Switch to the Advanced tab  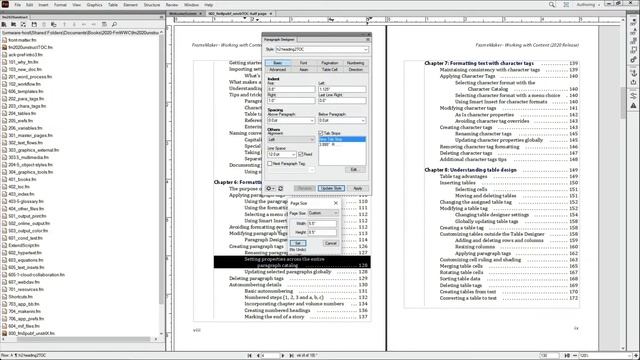pyautogui.click(x=278, y=69)
